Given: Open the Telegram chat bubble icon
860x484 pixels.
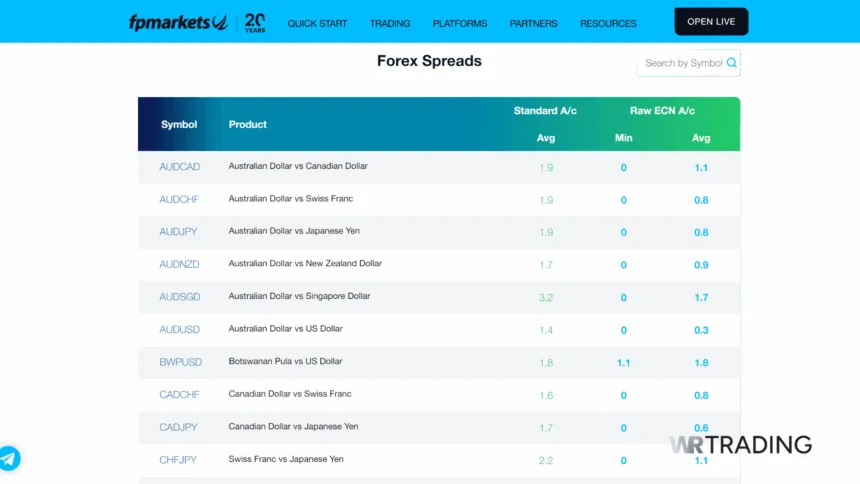Looking at the screenshot, I should [9, 458].
